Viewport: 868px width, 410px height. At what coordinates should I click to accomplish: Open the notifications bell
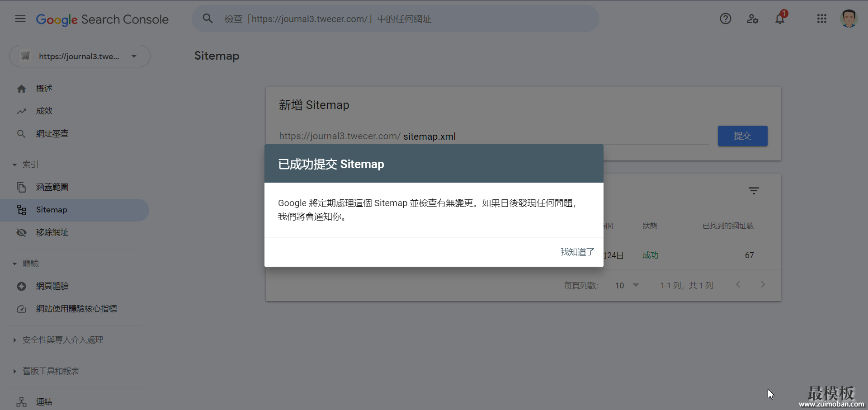click(780, 19)
